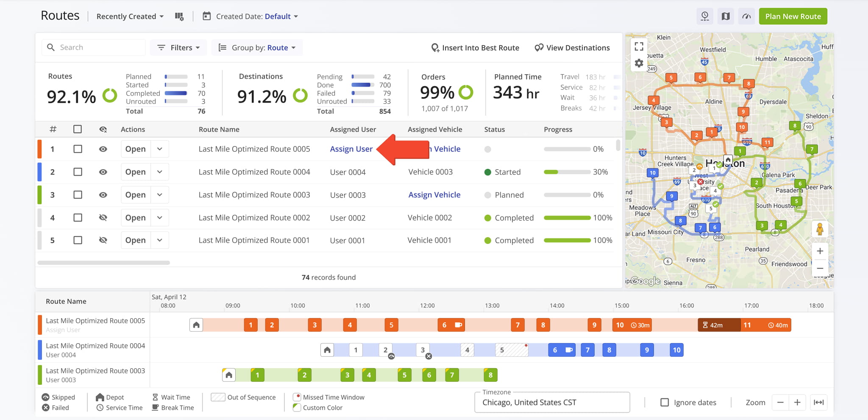Expand Open actions arrow for Route 0004
The image size is (868, 420).
160,172
